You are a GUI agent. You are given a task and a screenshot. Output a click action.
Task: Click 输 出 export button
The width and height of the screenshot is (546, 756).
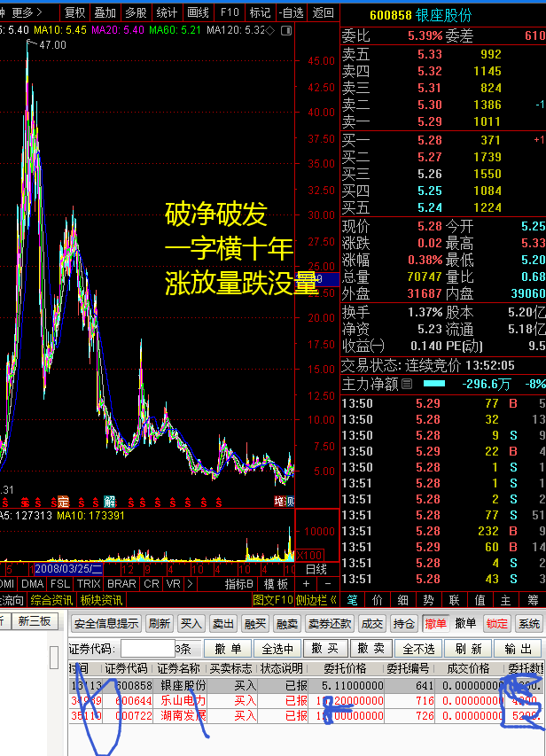click(x=518, y=649)
